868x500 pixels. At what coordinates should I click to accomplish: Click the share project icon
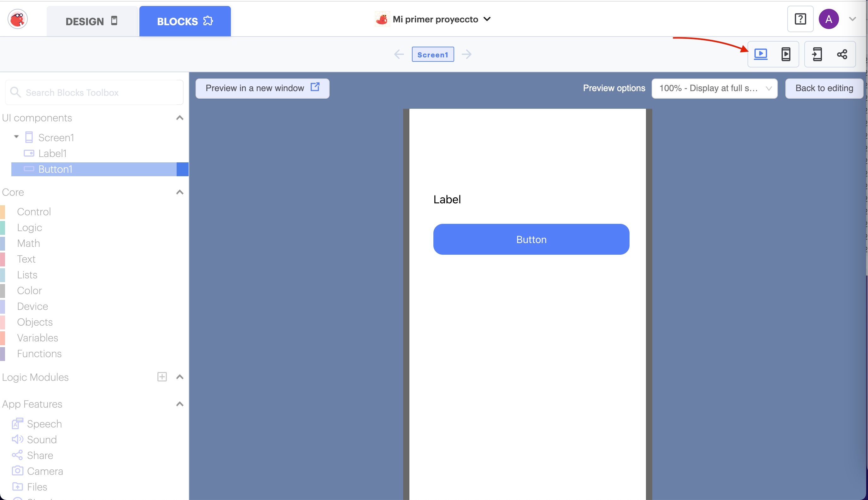[842, 54]
